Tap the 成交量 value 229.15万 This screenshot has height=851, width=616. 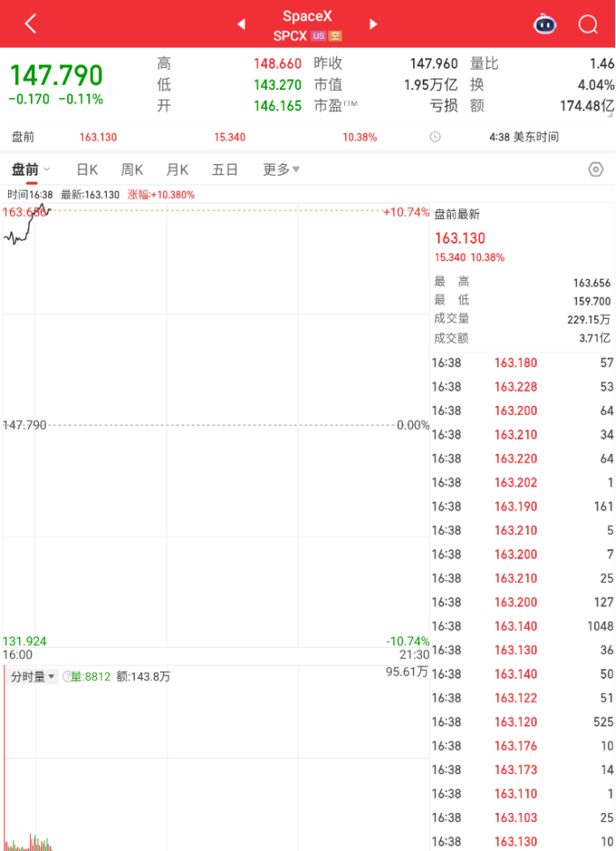(x=589, y=320)
